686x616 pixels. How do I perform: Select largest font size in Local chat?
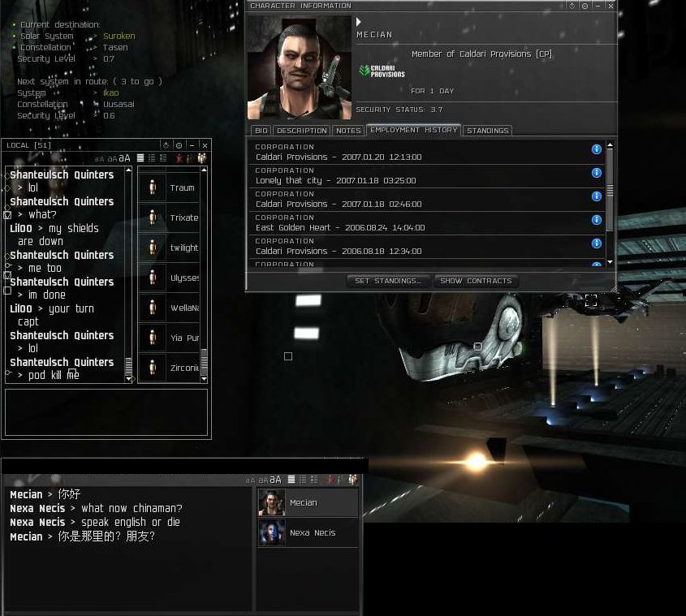124,158
